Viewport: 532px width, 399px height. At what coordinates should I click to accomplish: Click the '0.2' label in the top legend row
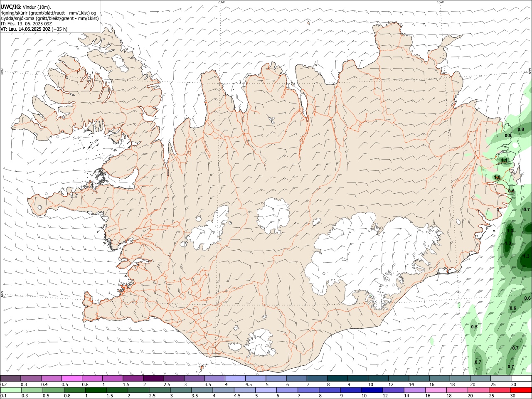coord(3,384)
